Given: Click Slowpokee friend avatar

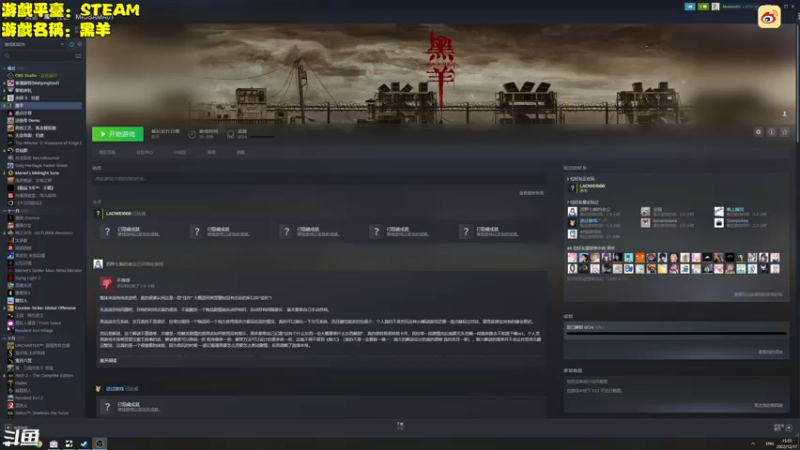Looking at the screenshot, I should pos(719,223).
